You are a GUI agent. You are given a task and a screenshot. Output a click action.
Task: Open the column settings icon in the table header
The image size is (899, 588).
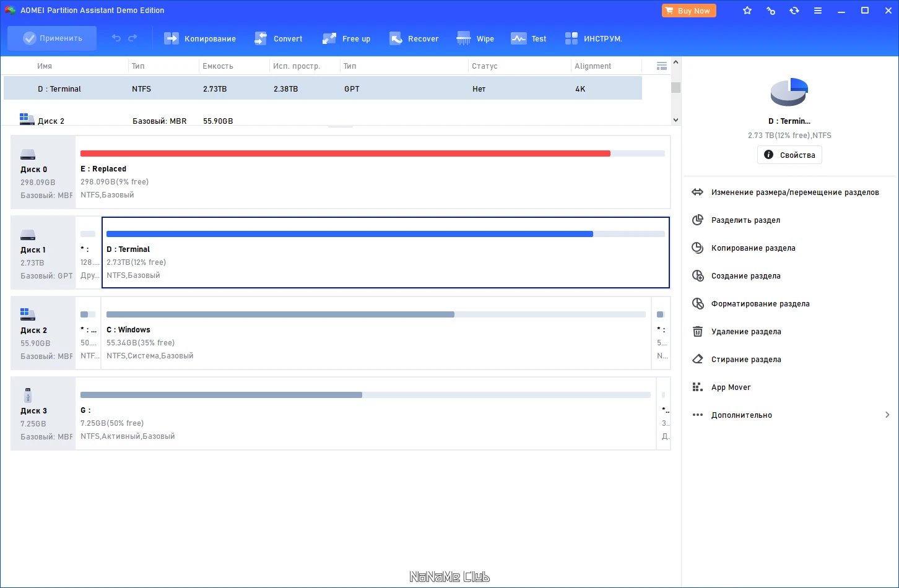661,66
